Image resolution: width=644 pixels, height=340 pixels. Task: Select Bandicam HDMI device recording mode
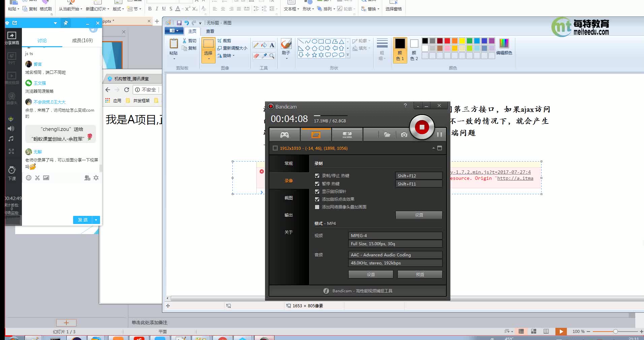[347, 135]
